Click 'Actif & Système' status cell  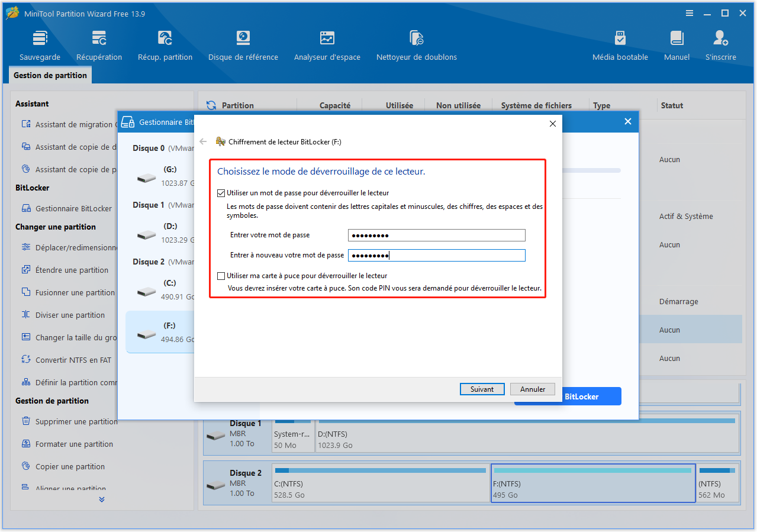(x=686, y=217)
